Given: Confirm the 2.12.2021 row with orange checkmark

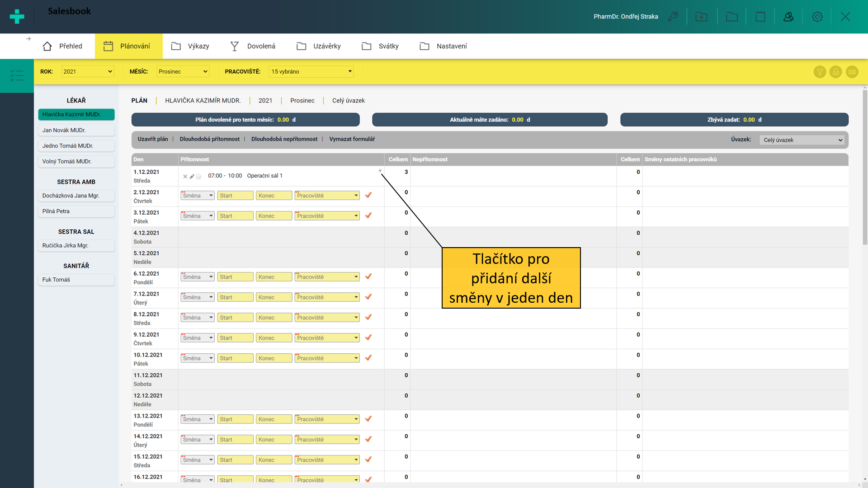Looking at the screenshot, I should (x=368, y=195).
